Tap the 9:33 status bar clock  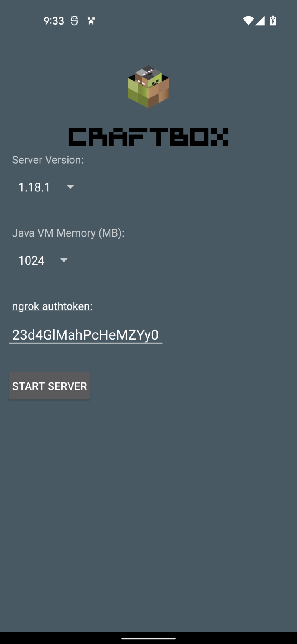(54, 21)
